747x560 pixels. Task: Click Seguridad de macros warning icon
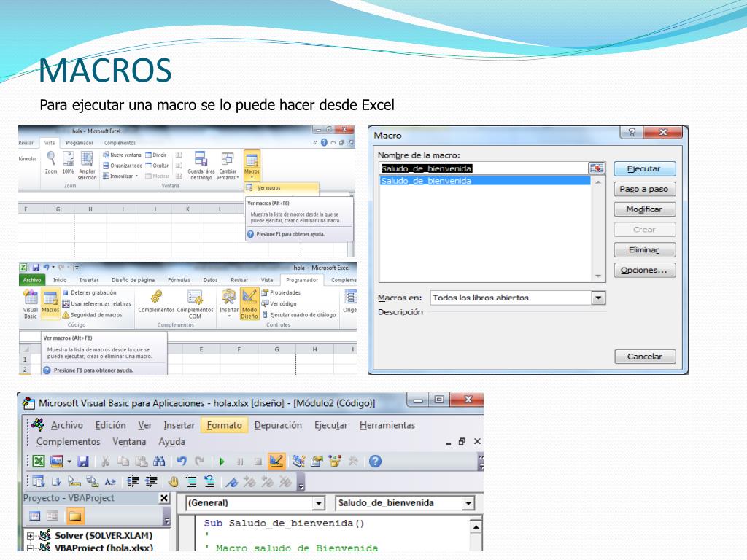[66, 315]
